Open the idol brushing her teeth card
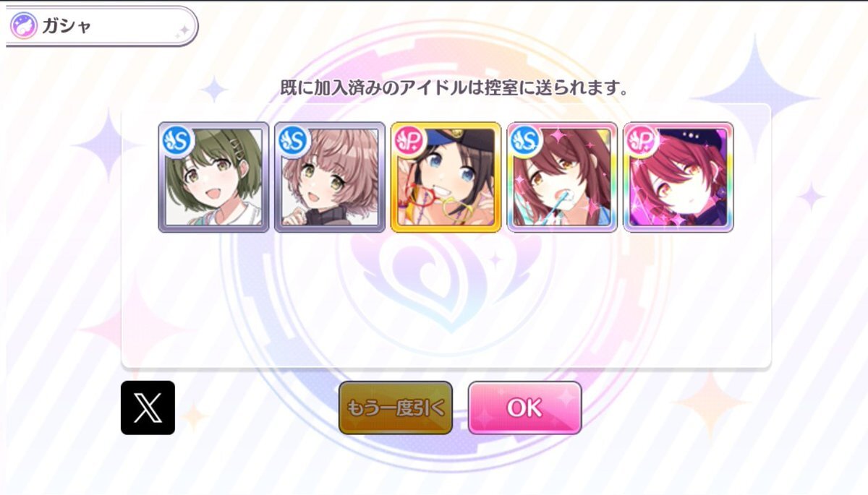 pos(562,177)
